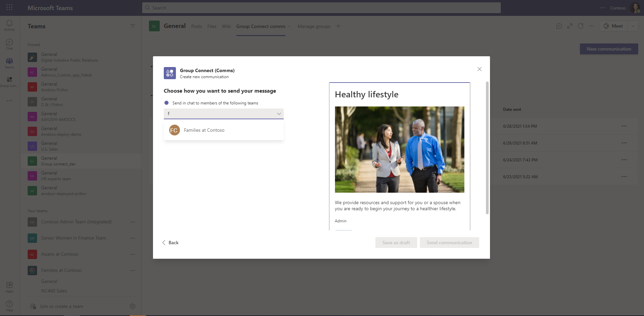Click Join or create a team link
Viewport: 644px width, 316px height.
61,306
